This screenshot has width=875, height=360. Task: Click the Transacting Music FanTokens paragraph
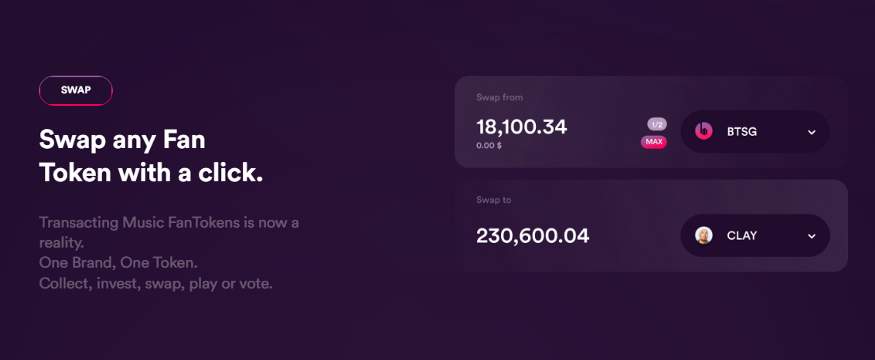(169, 233)
